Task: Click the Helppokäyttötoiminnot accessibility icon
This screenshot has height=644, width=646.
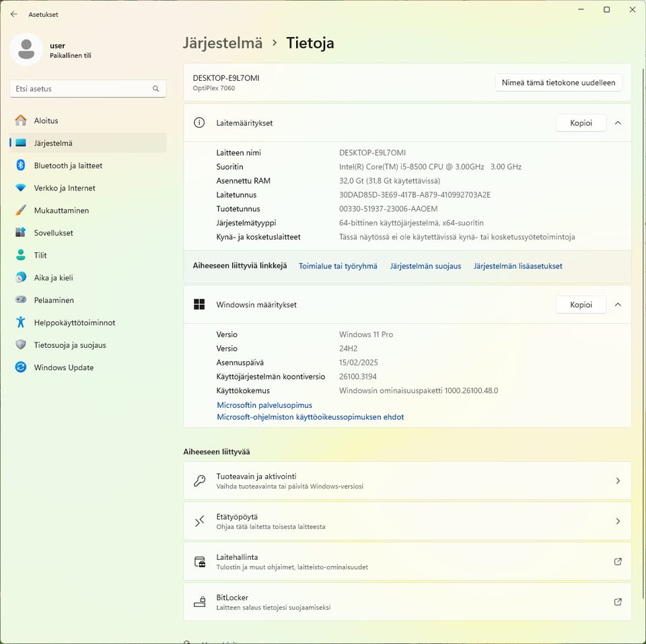Action: pos(21,322)
